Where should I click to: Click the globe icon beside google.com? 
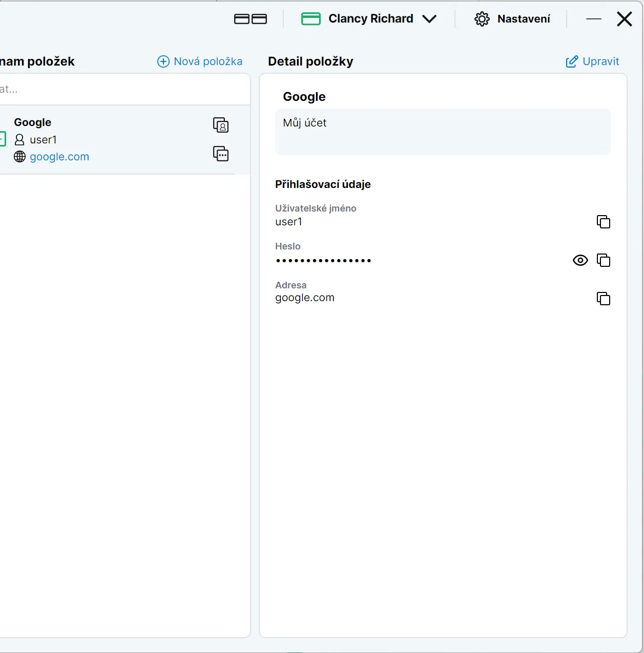click(19, 157)
